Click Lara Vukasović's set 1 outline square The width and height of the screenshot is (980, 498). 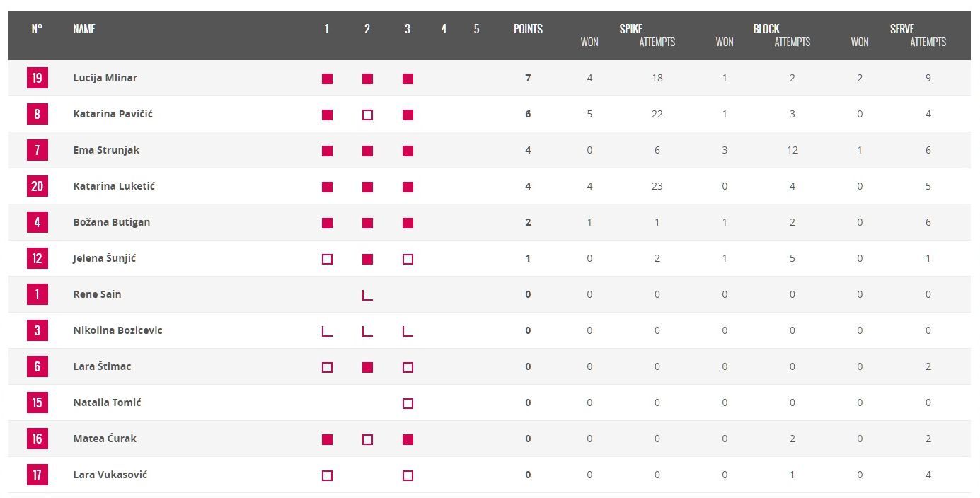327,475
